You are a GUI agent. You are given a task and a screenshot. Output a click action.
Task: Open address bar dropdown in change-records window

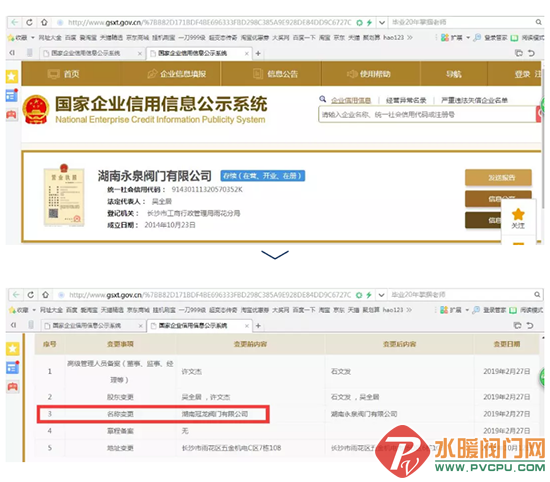tap(381, 295)
